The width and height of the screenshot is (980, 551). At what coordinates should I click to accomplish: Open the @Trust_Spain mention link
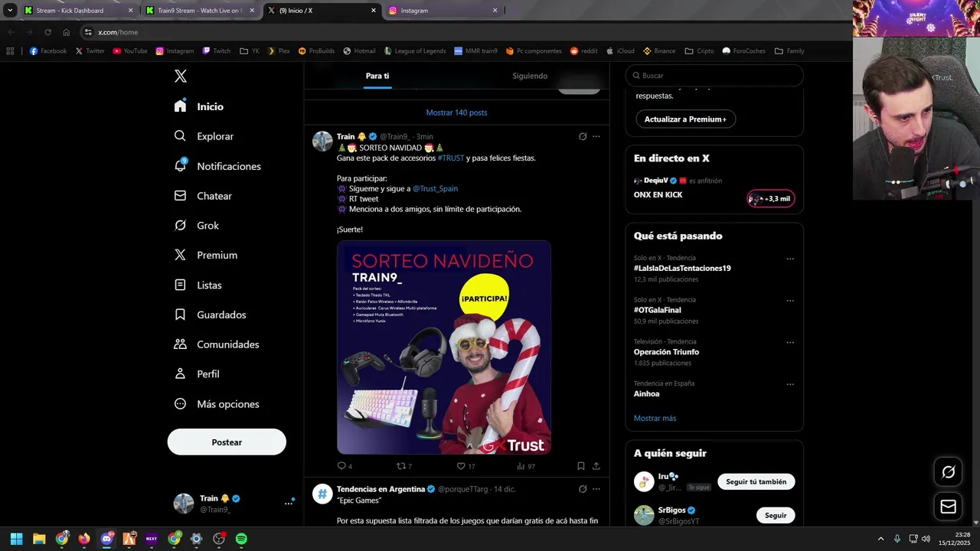click(435, 188)
